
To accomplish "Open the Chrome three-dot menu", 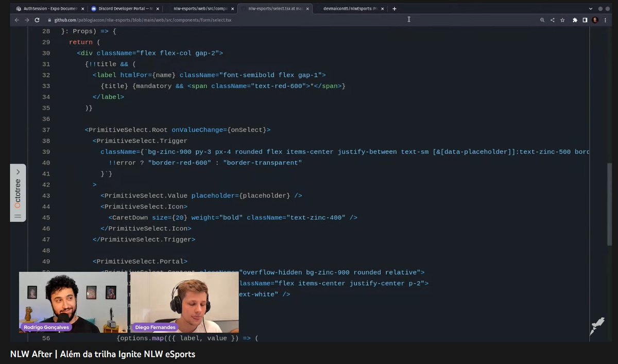I will pos(605,20).
